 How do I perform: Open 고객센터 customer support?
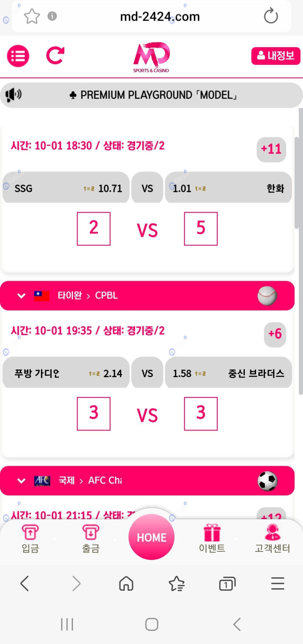tap(273, 538)
